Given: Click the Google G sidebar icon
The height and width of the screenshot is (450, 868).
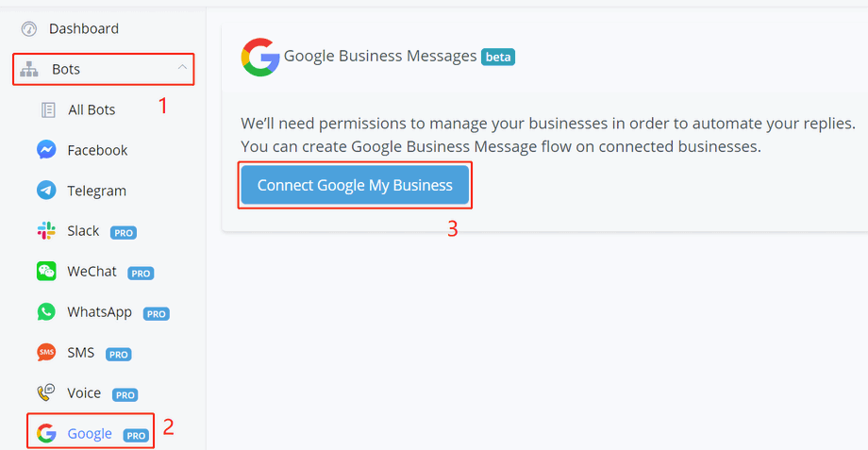Looking at the screenshot, I should click(46, 434).
